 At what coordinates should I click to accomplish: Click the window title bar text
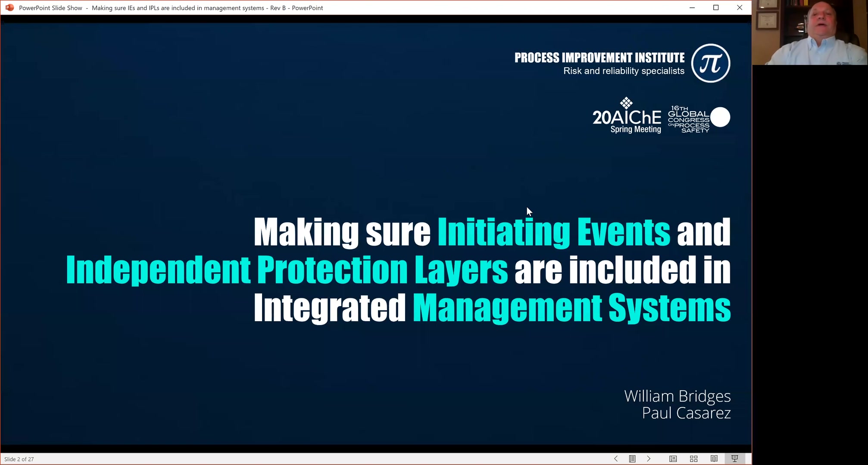tap(171, 8)
